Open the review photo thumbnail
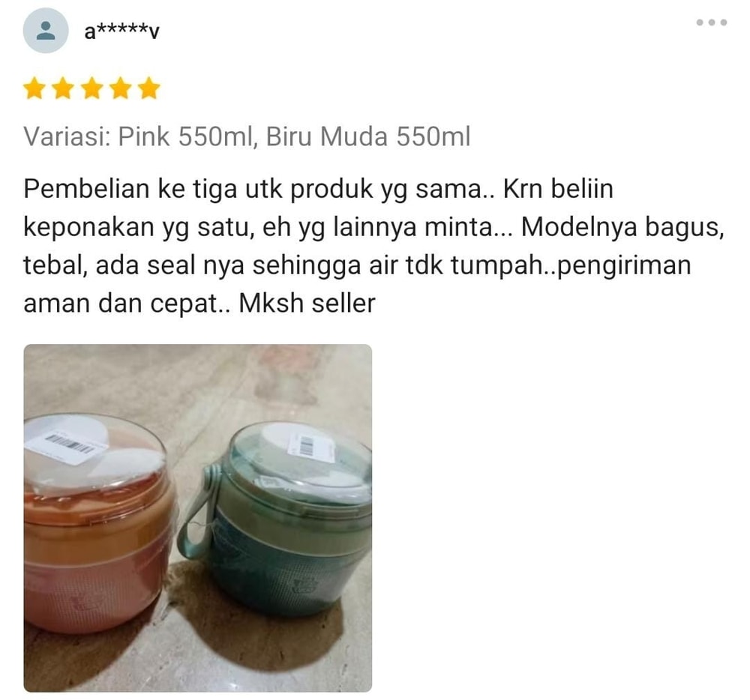Screen dimensions: 750x700 pyautogui.click(x=197, y=518)
